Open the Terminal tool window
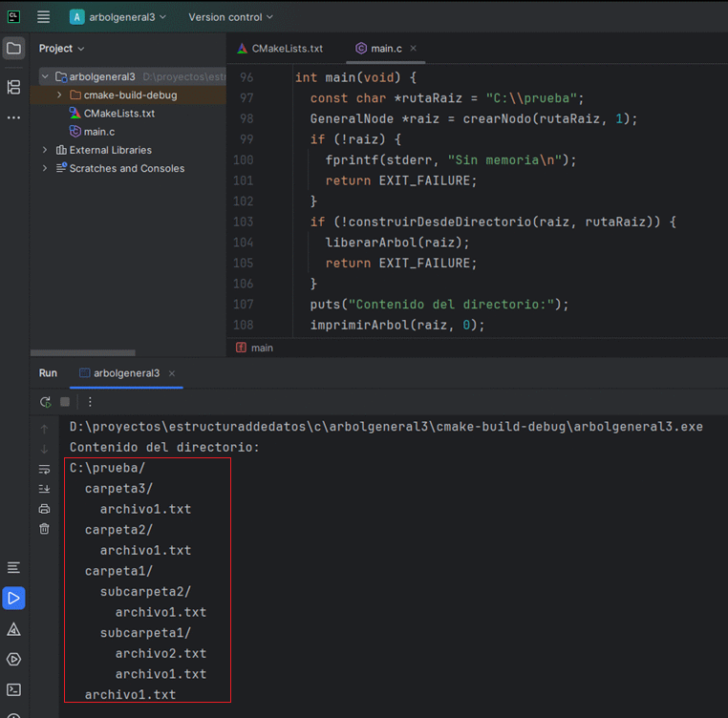Viewport: 728px width, 718px height. 13,689
